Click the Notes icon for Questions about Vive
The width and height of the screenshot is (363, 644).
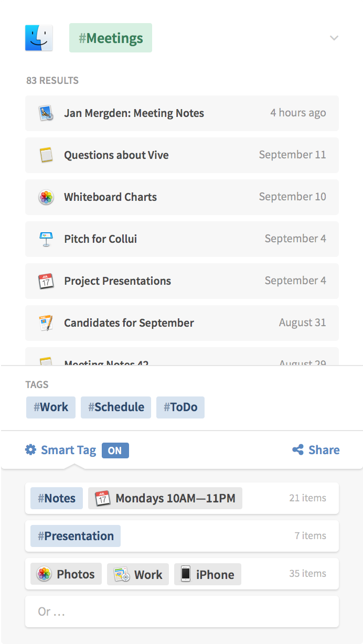coord(46,155)
